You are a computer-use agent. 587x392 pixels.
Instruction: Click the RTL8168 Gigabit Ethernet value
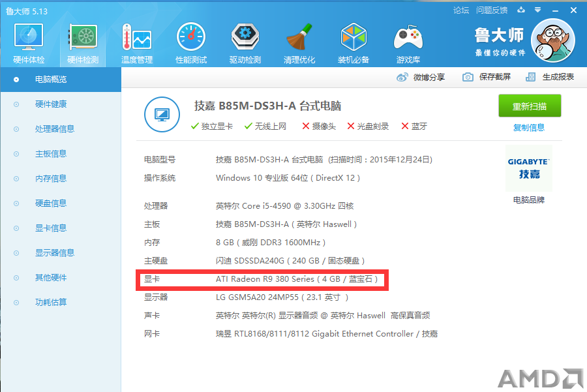(327, 333)
